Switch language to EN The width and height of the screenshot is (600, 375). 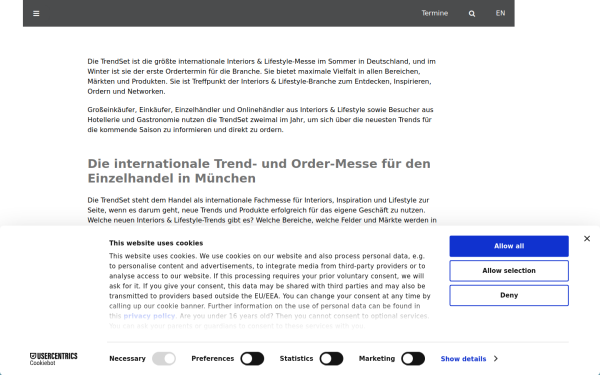tap(501, 13)
